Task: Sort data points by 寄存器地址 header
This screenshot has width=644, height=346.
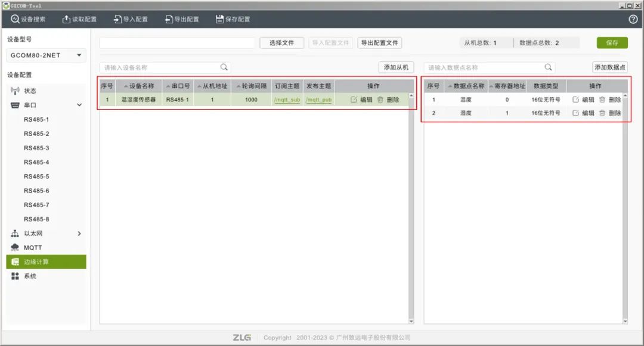Action: [x=507, y=86]
